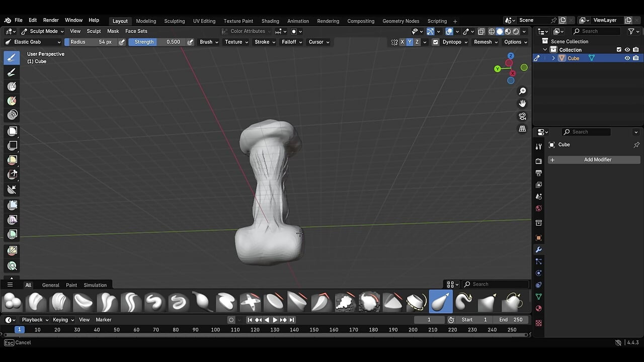Viewport: 644px width, 362px height.
Task: Choose the Blob brush thumbnail
Action: coord(12,302)
